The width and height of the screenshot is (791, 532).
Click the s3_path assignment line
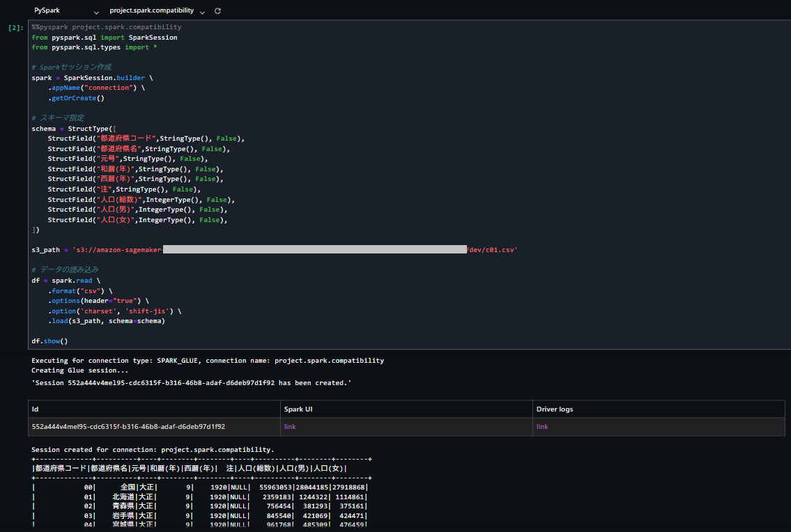tap(275, 249)
